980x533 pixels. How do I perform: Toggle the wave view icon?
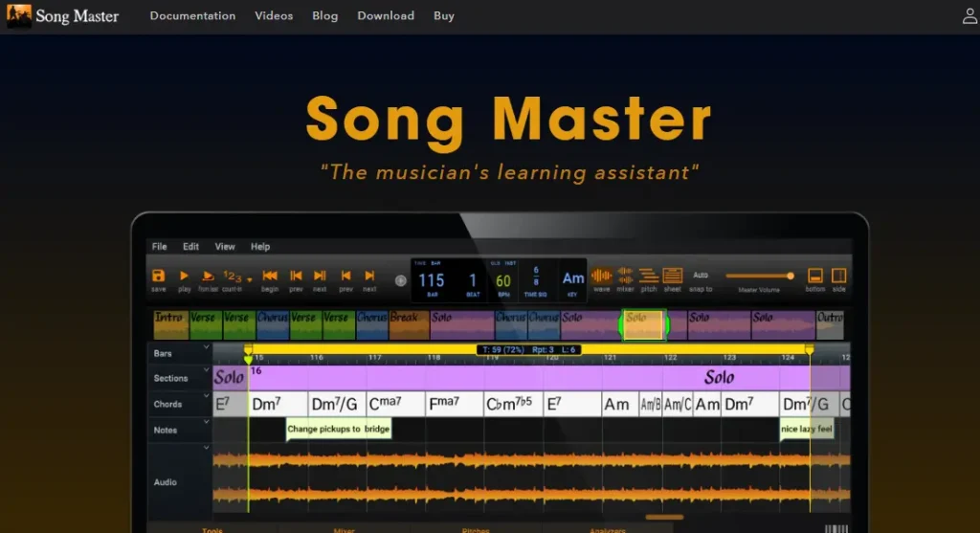pos(601,276)
